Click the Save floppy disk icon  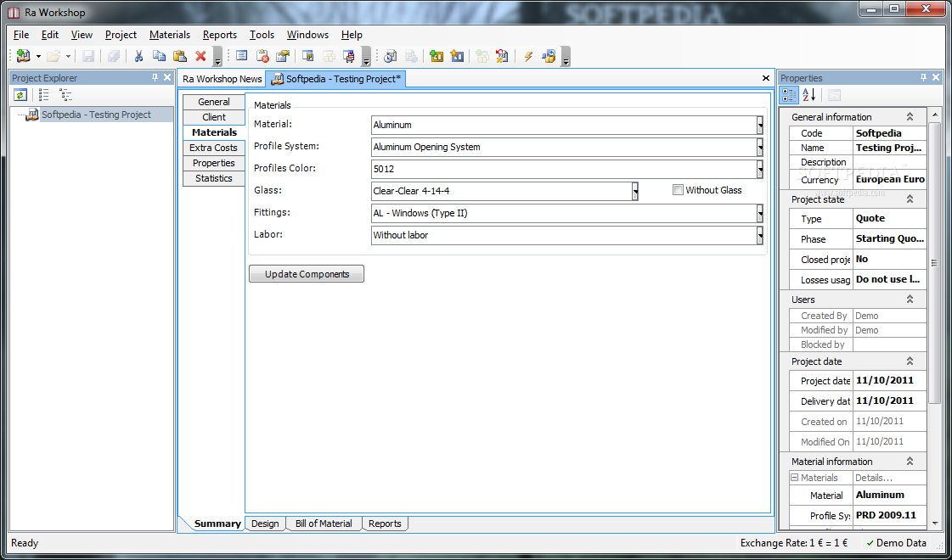[x=88, y=57]
